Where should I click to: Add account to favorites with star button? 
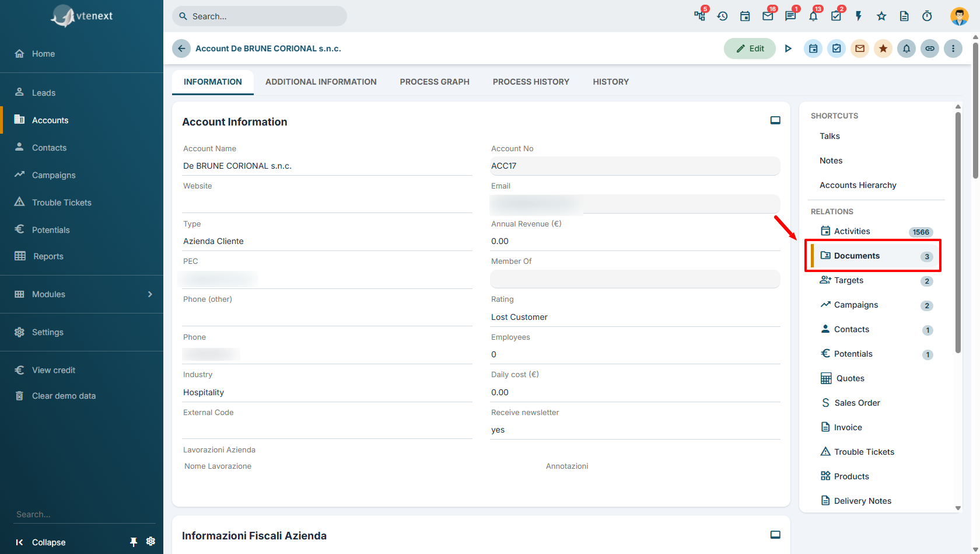[x=883, y=48]
